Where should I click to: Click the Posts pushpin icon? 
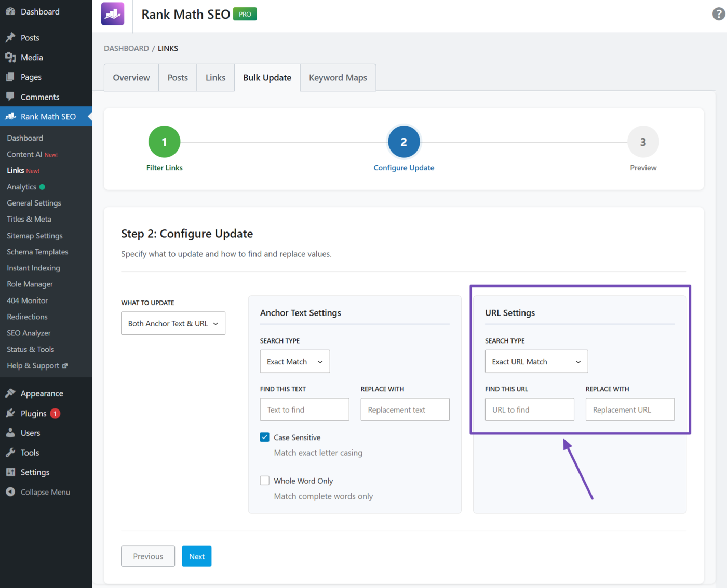point(10,37)
